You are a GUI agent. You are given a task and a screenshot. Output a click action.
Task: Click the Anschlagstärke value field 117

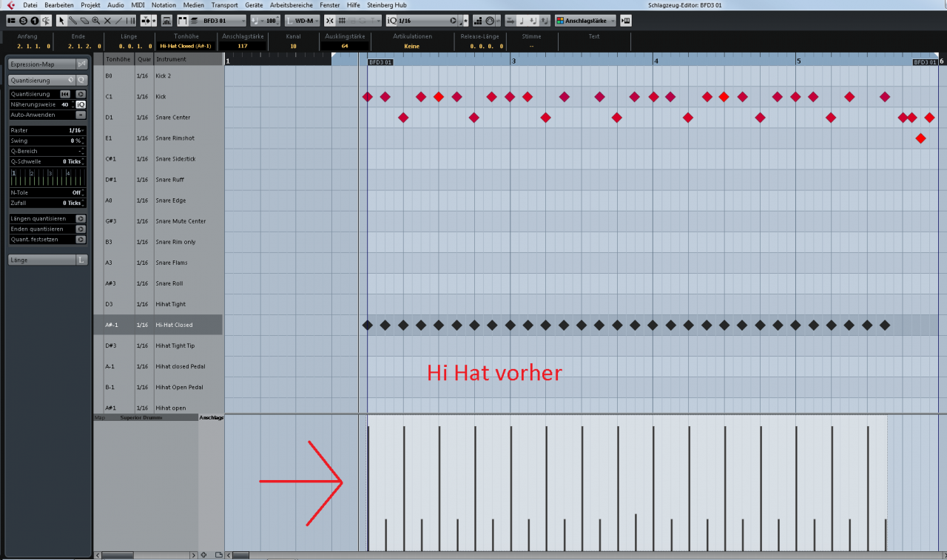pyautogui.click(x=243, y=46)
